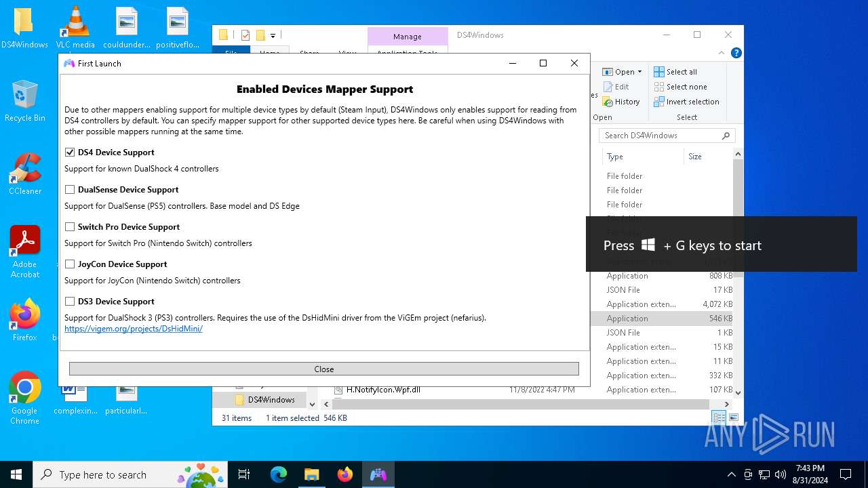
Task: Enable DS3 Device Support
Action: coord(70,302)
